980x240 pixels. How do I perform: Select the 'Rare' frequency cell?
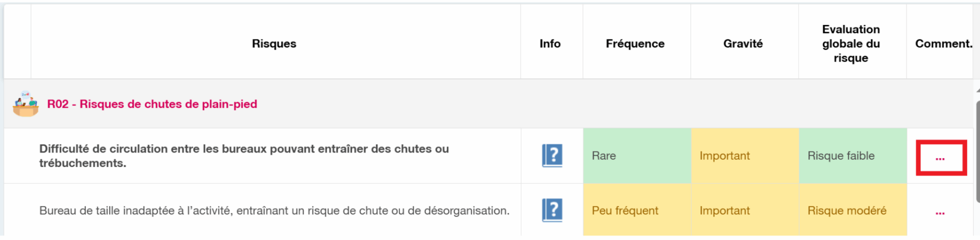tap(636, 156)
